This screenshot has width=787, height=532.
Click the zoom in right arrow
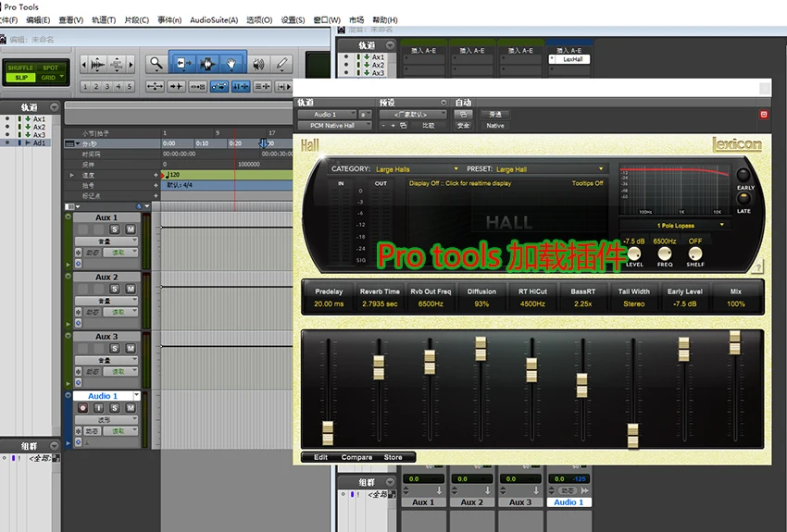click(x=131, y=64)
